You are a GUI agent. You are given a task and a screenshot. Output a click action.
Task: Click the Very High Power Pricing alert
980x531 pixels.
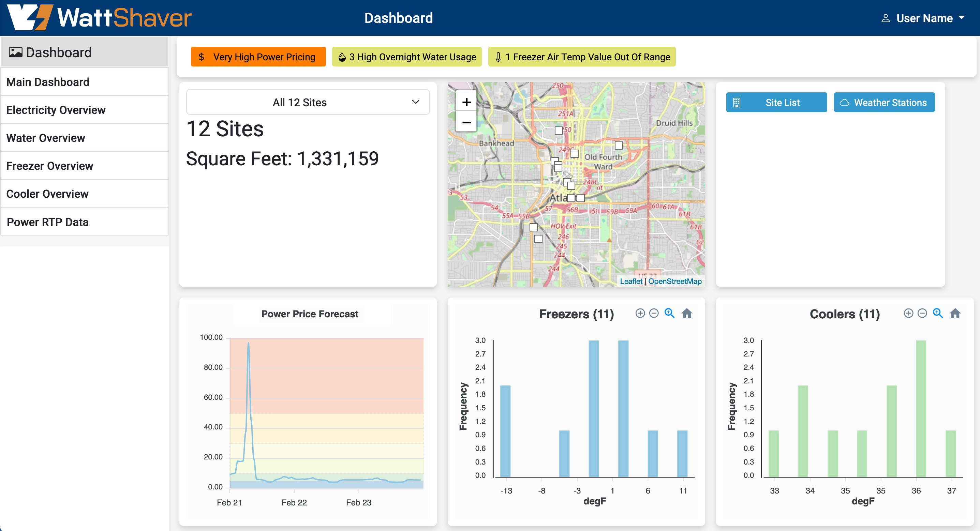coord(258,57)
